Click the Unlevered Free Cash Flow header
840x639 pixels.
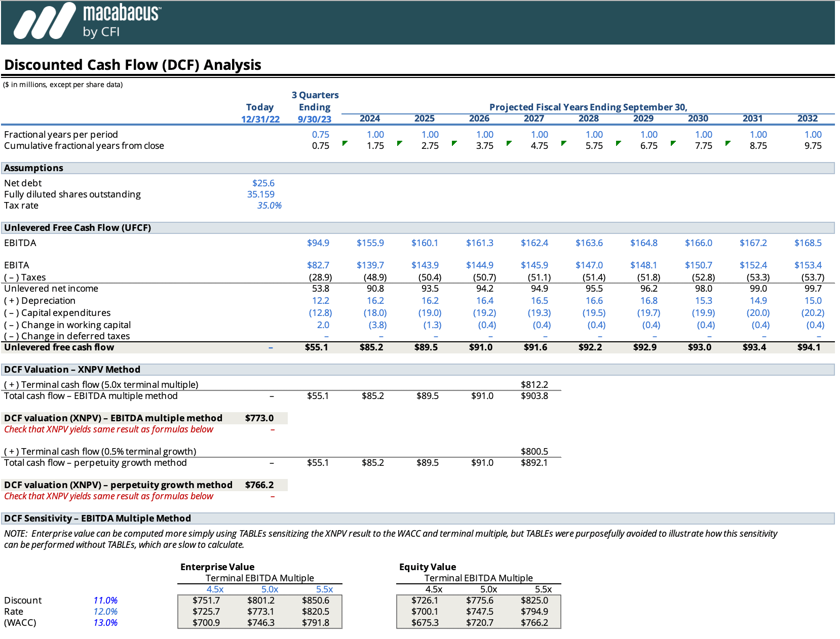coord(78,227)
